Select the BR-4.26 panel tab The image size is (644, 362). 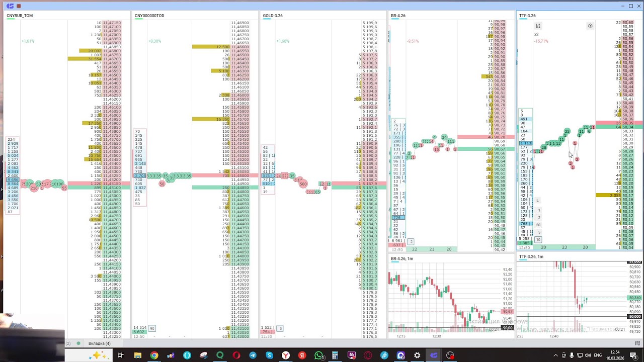[x=398, y=16]
